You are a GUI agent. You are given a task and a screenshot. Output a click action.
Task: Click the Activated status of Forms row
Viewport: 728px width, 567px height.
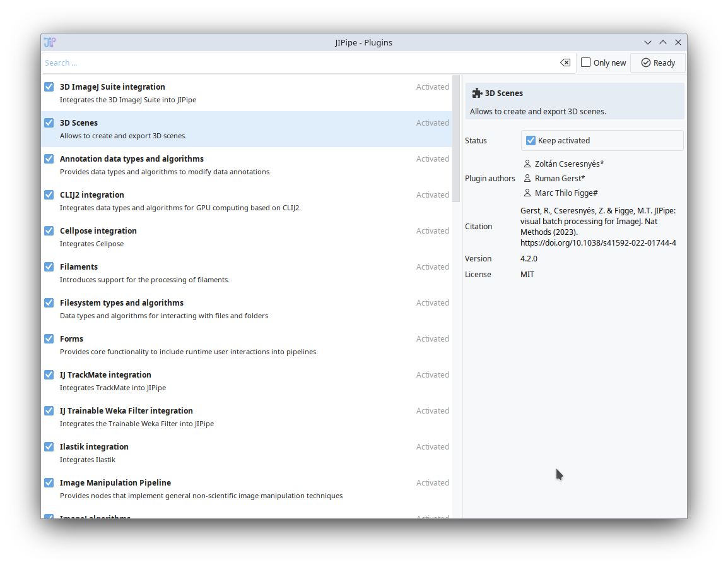(433, 339)
